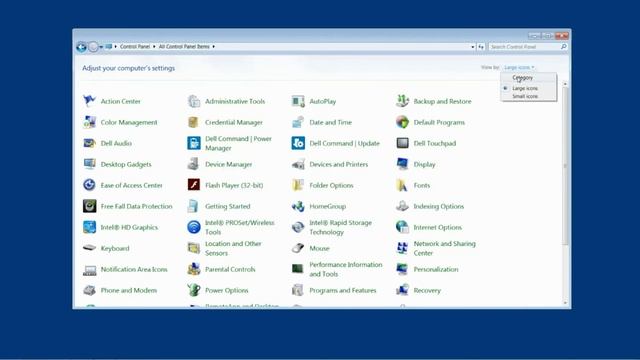The image size is (640, 360).
Task: Open the Color Management icon
Action: tap(89, 122)
